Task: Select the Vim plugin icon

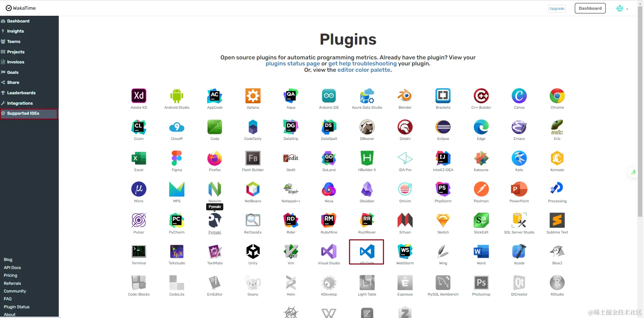Action: [x=291, y=252]
